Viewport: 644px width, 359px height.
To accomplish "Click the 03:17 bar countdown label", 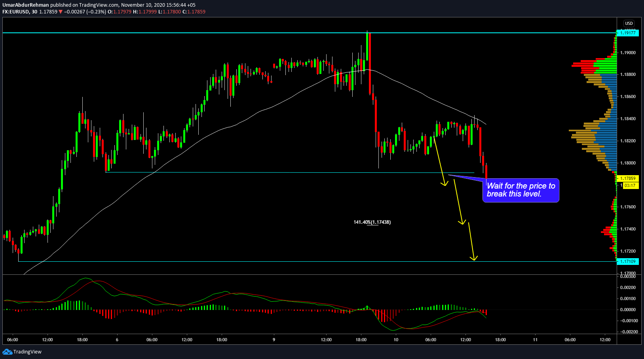I will (630, 185).
